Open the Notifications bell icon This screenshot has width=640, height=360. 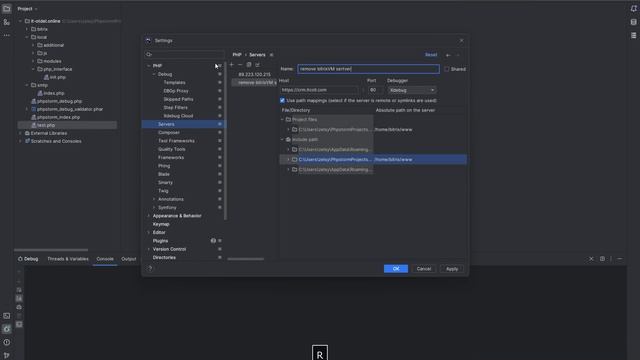pos(633,9)
